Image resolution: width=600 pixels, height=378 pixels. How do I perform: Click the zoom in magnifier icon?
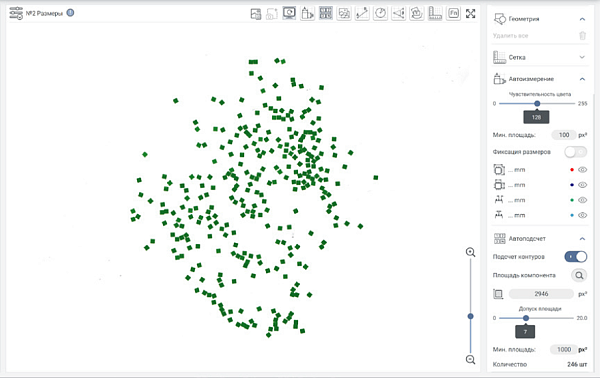[471, 252]
